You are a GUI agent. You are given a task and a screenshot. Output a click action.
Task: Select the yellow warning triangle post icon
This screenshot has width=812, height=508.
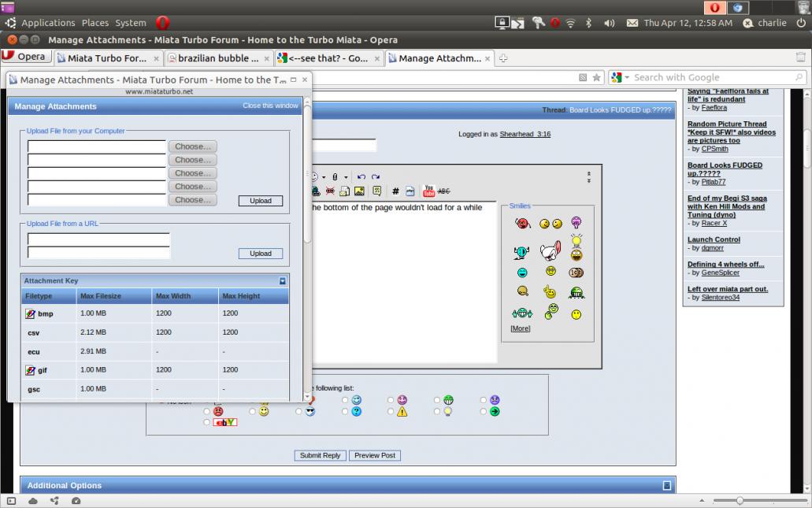(402, 412)
